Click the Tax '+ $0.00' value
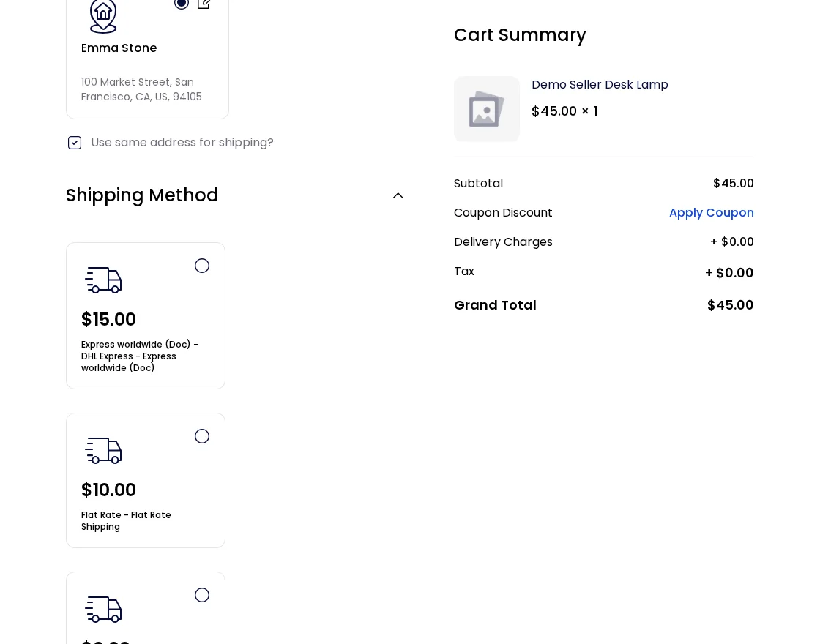The width and height of the screenshot is (820, 644). [729, 273]
